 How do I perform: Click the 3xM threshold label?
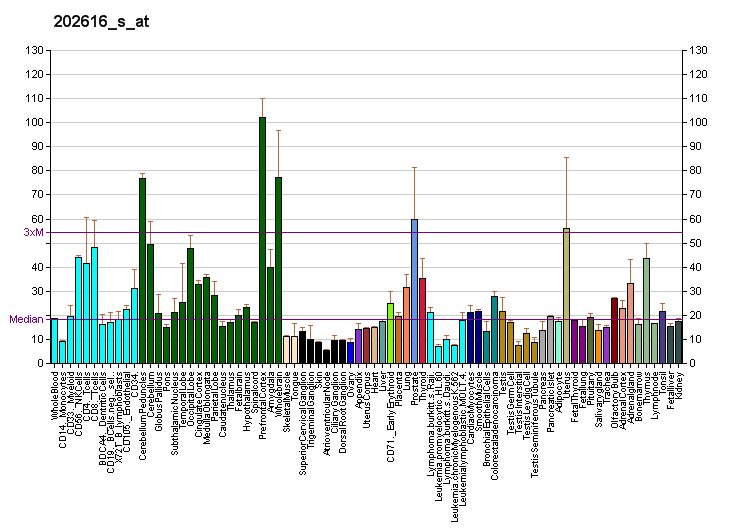pos(33,232)
